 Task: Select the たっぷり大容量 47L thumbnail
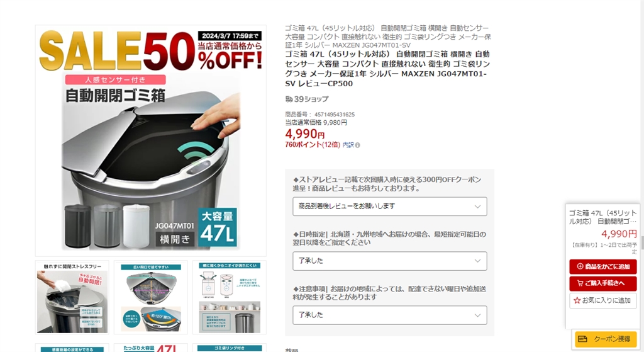[151, 348]
